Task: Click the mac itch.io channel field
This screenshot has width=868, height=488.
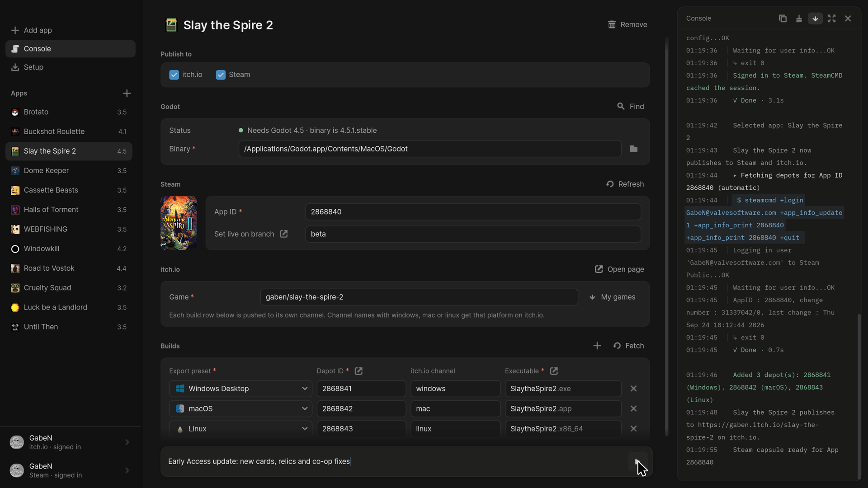Action: click(455, 408)
